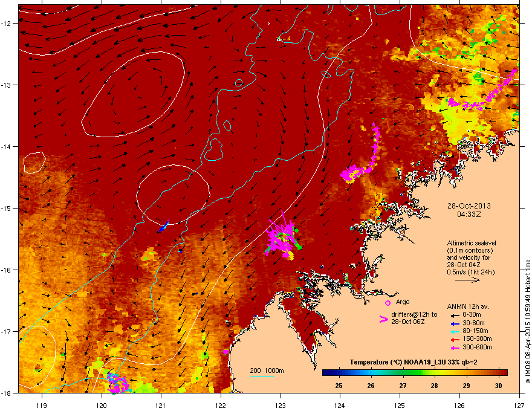
Task: Click the latitude axis label '-16'
Action: (7, 270)
